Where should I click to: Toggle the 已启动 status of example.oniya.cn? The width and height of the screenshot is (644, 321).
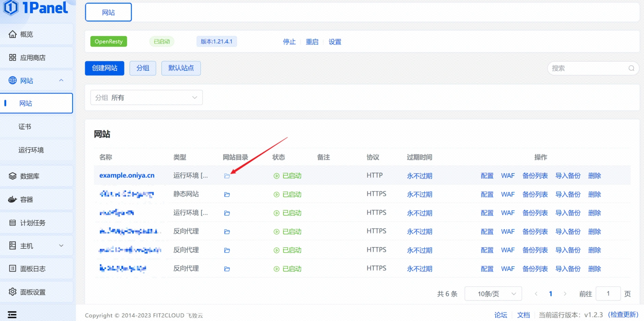[287, 176]
